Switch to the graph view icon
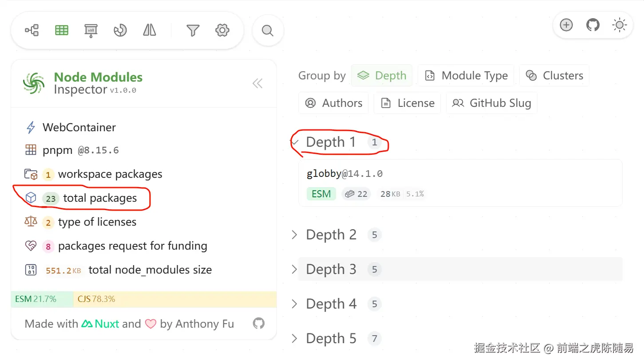 point(32,30)
